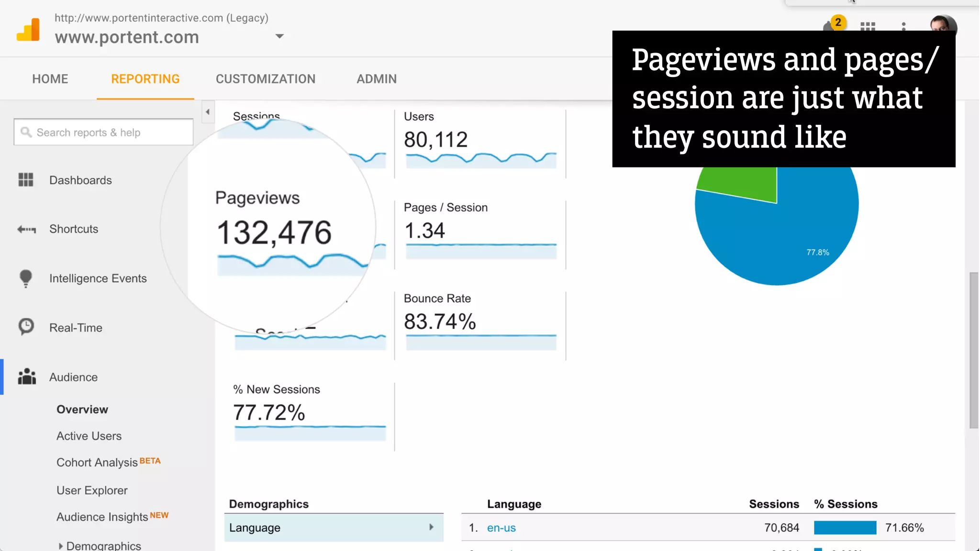Focus the Search reports & help field
This screenshot has height=551, width=980.
(x=103, y=132)
